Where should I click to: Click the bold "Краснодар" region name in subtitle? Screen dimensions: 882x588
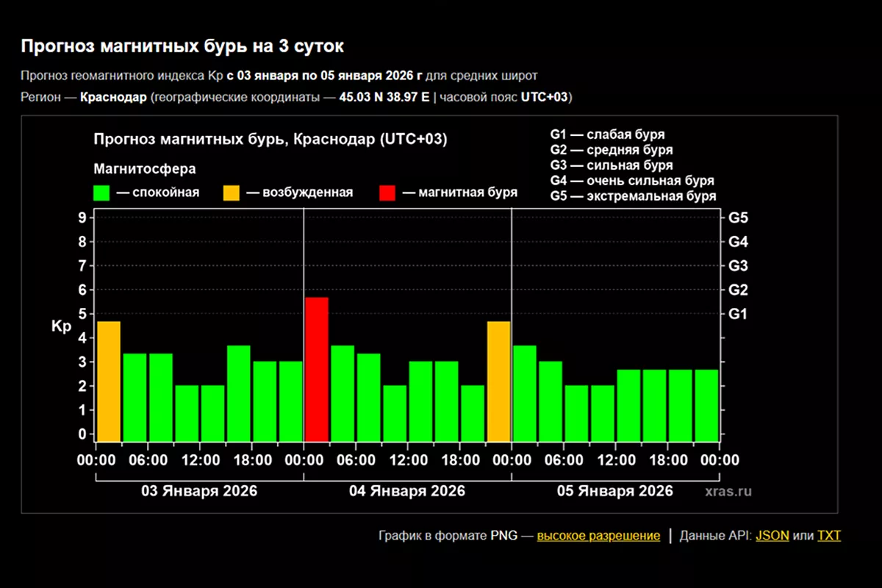click(x=113, y=97)
